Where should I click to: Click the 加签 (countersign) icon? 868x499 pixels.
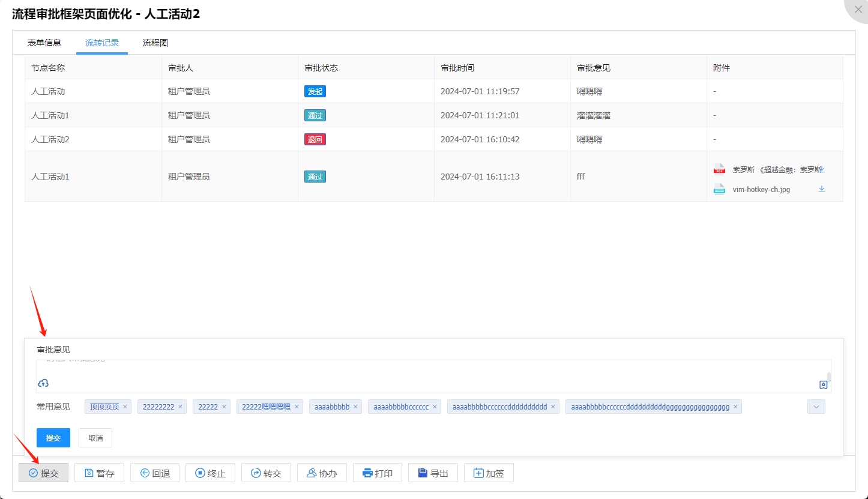click(477, 473)
